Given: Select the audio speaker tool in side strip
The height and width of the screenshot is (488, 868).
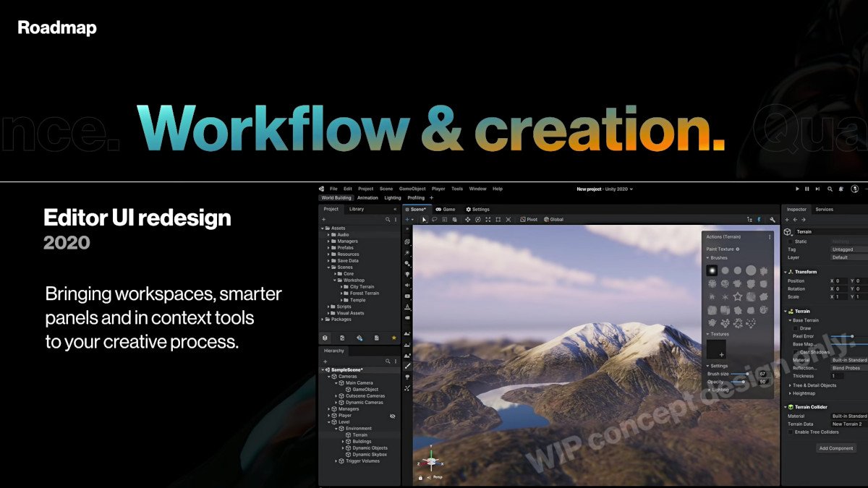Looking at the screenshot, I should click(408, 285).
